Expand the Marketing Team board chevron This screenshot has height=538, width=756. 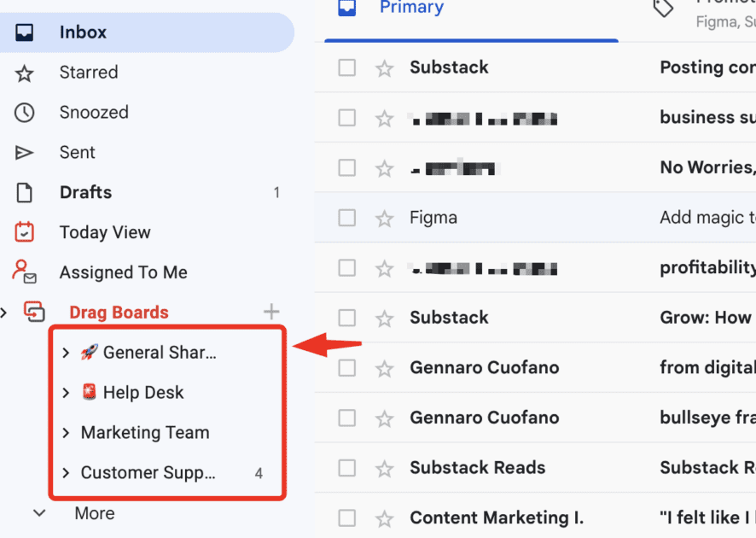click(66, 433)
